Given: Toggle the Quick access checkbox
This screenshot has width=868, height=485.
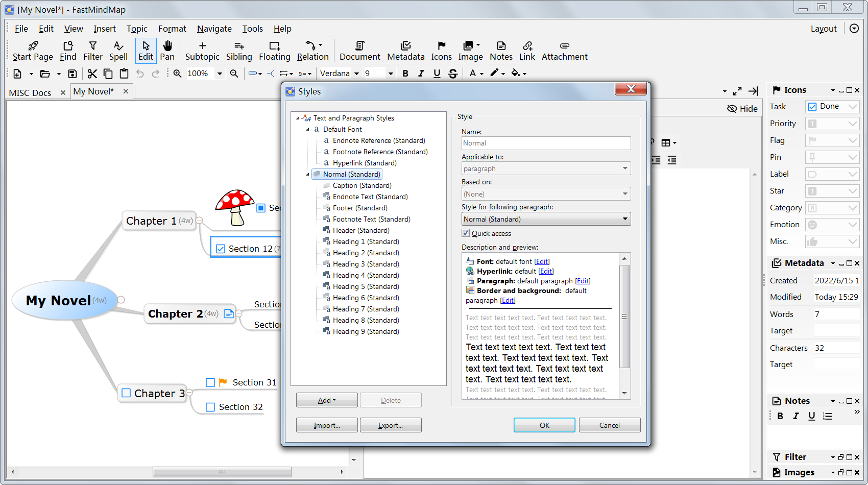Looking at the screenshot, I should [x=465, y=233].
